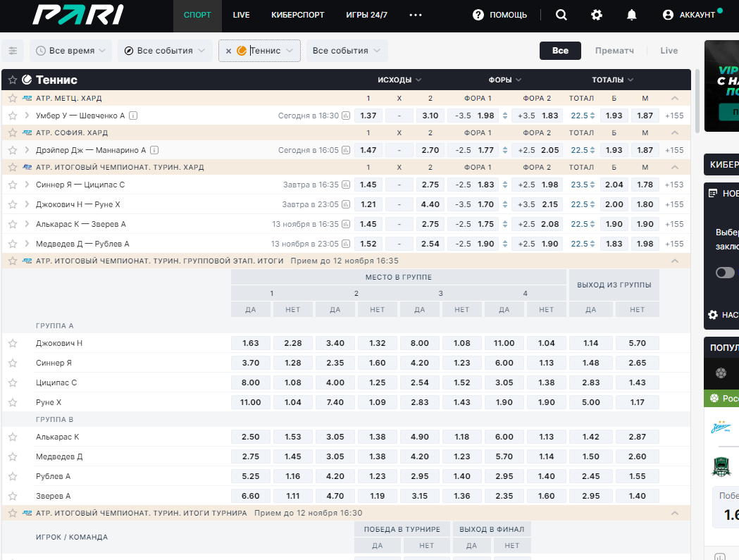The width and height of the screenshot is (739, 560).
Task: Open statistics icon for Алькарас К — Зверев А
Action: coord(346,224)
